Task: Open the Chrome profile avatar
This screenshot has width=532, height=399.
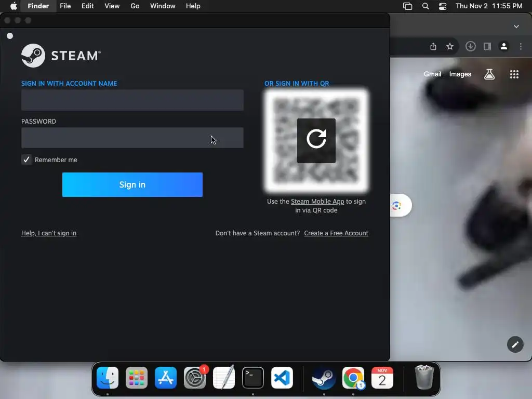Action: pyautogui.click(x=504, y=46)
